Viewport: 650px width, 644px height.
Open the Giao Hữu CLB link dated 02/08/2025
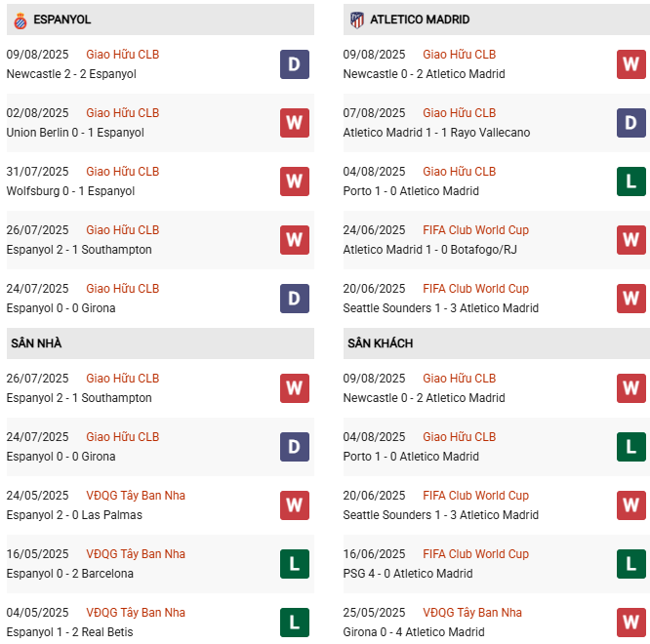[122, 113]
